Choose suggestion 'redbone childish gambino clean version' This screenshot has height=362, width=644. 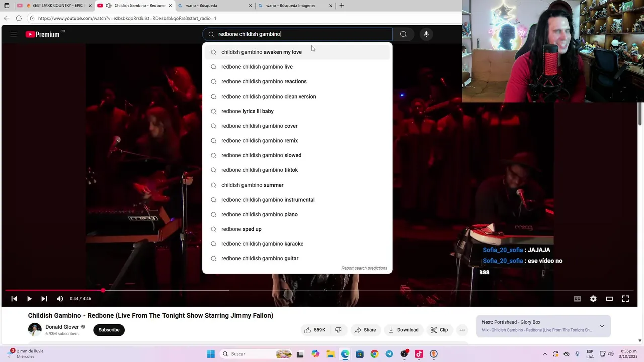coord(297,97)
